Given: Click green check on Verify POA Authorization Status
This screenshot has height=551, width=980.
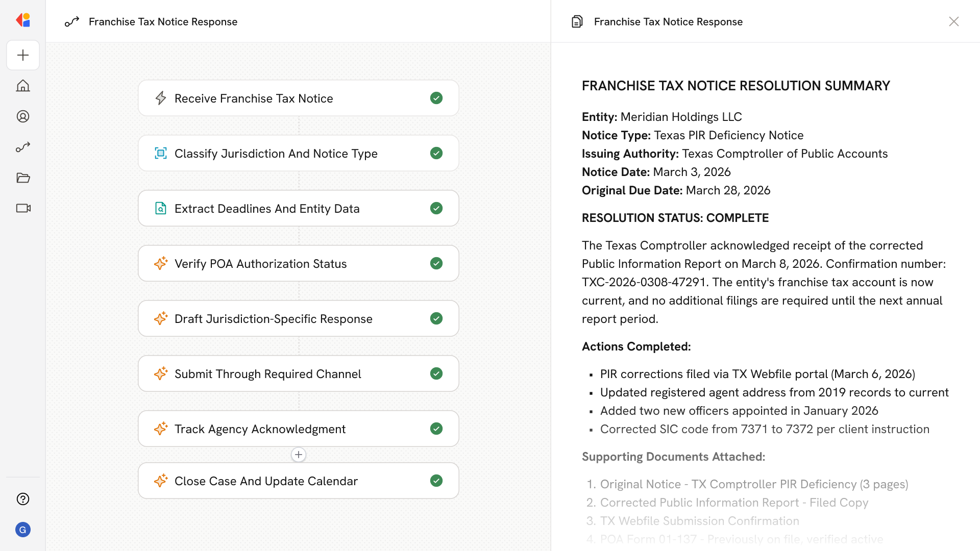Looking at the screenshot, I should click(436, 263).
